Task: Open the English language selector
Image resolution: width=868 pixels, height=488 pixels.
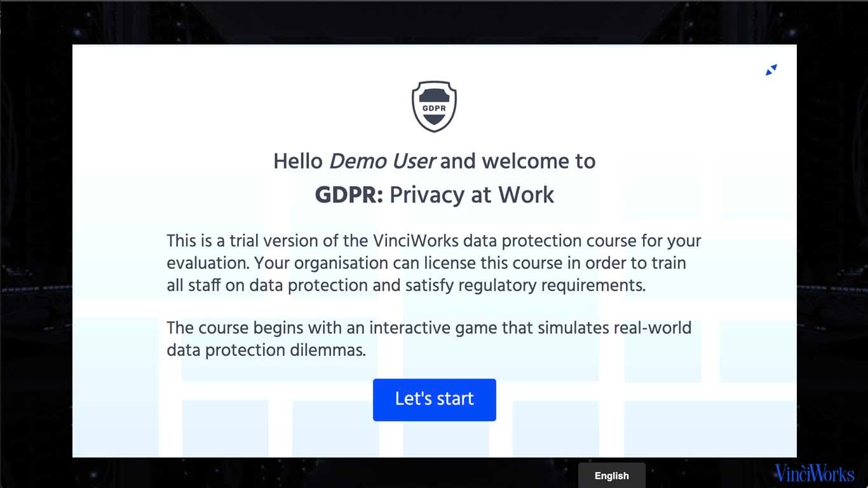Action: click(611, 475)
